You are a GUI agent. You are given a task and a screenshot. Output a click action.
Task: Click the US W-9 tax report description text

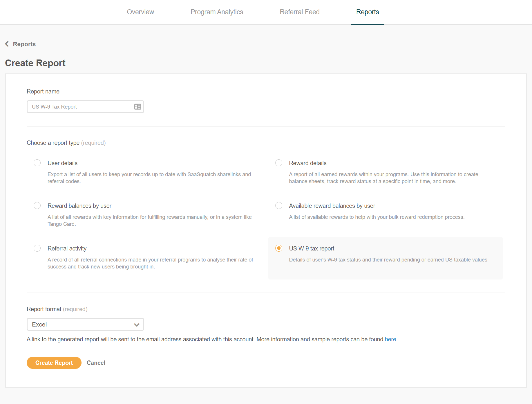(x=388, y=260)
